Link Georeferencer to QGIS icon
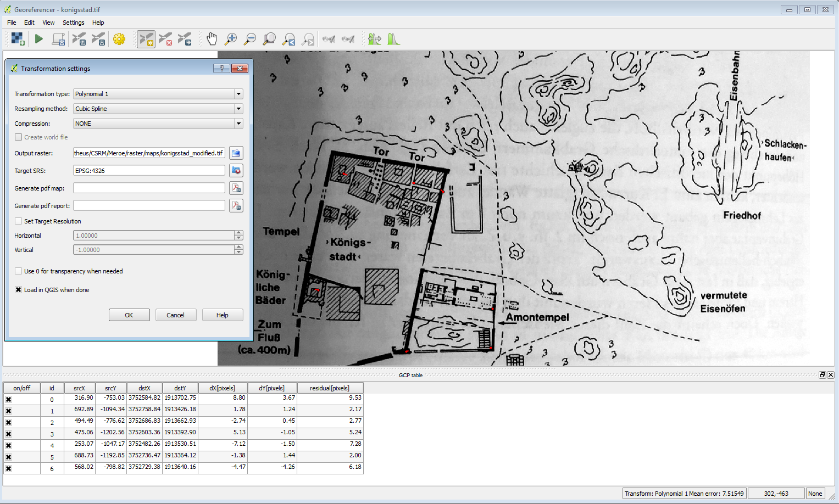 coord(329,39)
